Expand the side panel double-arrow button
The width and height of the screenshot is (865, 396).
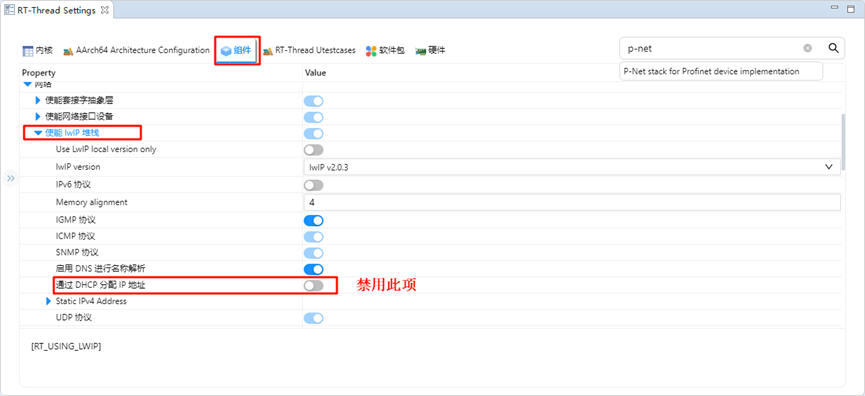pyautogui.click(x=11, y=178)
